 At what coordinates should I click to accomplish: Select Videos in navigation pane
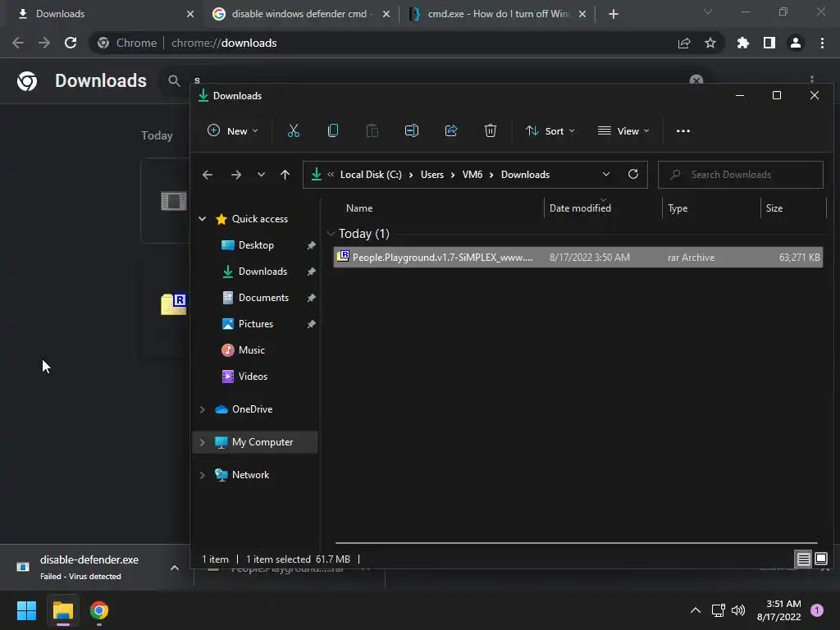click(x=253, y=377)
